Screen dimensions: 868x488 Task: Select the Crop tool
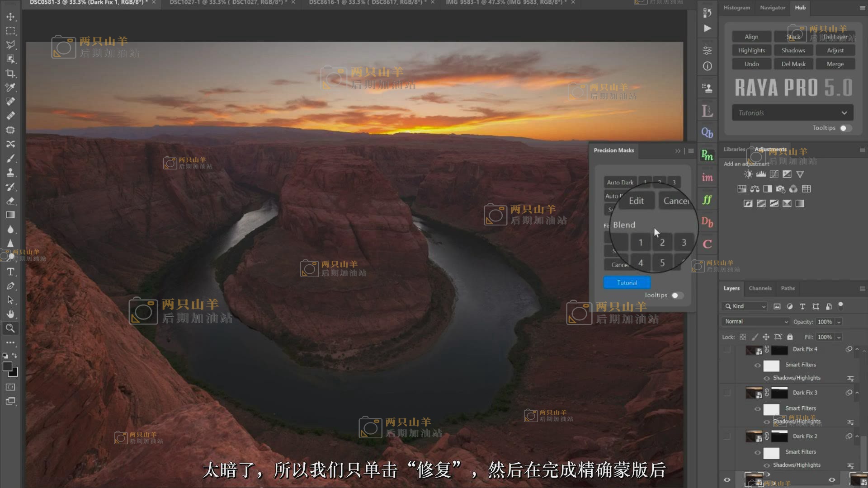pyautogui.click(x=10, y=73)
